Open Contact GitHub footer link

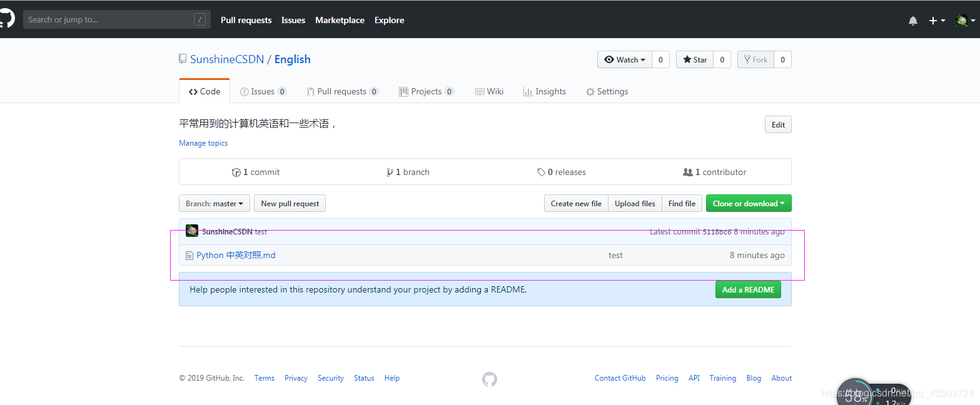[620, 378]
